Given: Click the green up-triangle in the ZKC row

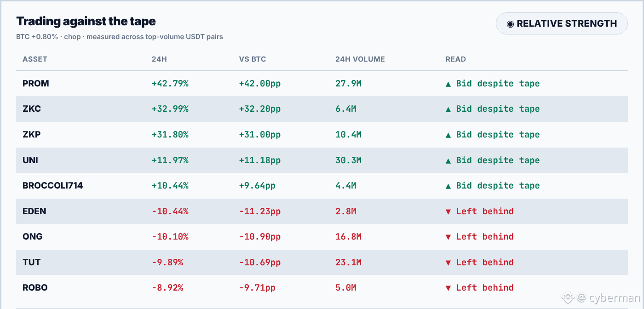Looking at the screenshot, I should point(448,109).
